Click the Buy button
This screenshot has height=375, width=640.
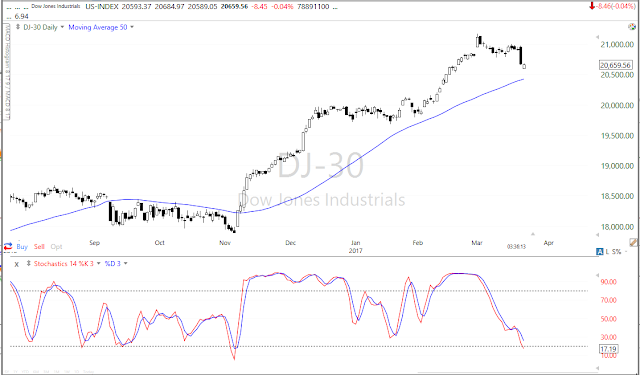click(x=22, y=246)
